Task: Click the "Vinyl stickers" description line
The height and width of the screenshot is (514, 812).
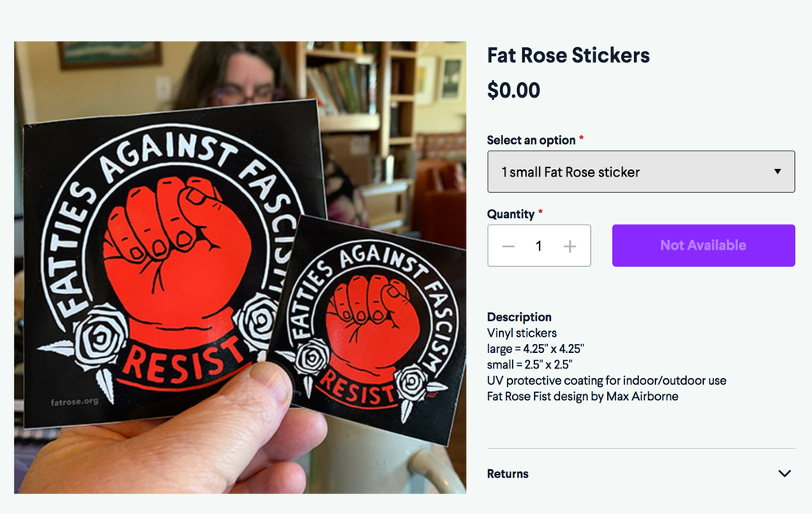Action: click(522, 333)
